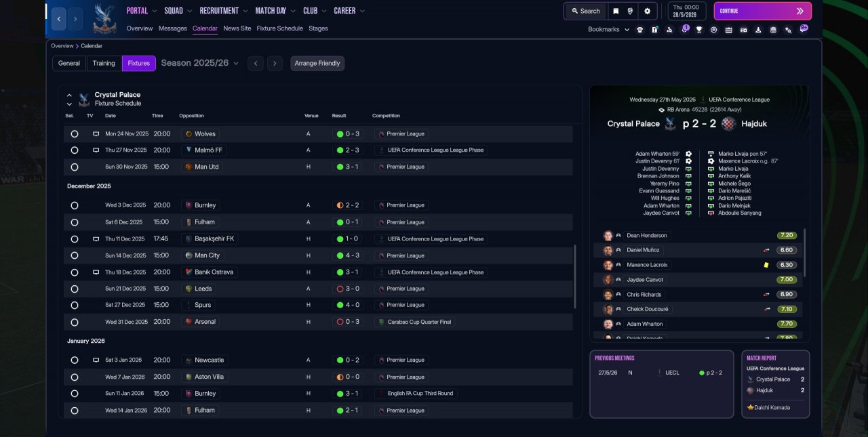Open the Career dropdown menu
The width and height of the screenshot is (868, 437).
(349, 11)
